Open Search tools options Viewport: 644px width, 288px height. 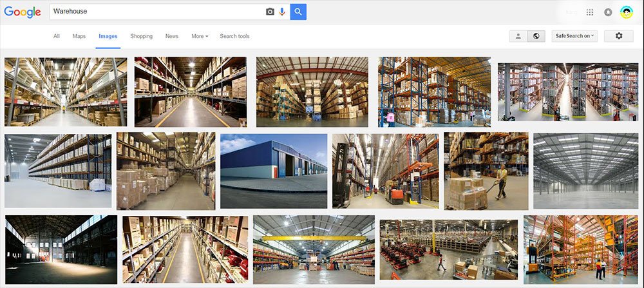(x=234, y=36)
